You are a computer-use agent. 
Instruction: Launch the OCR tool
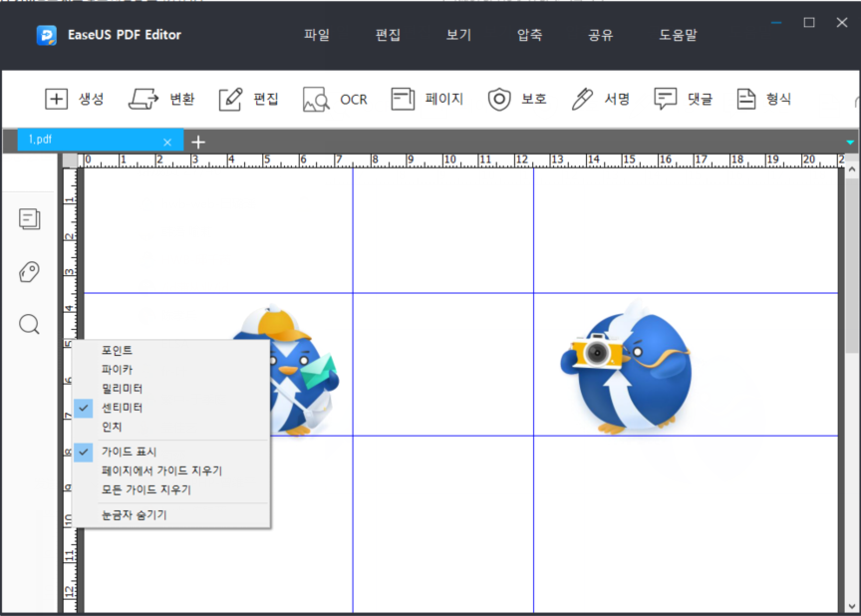(317, 99)
